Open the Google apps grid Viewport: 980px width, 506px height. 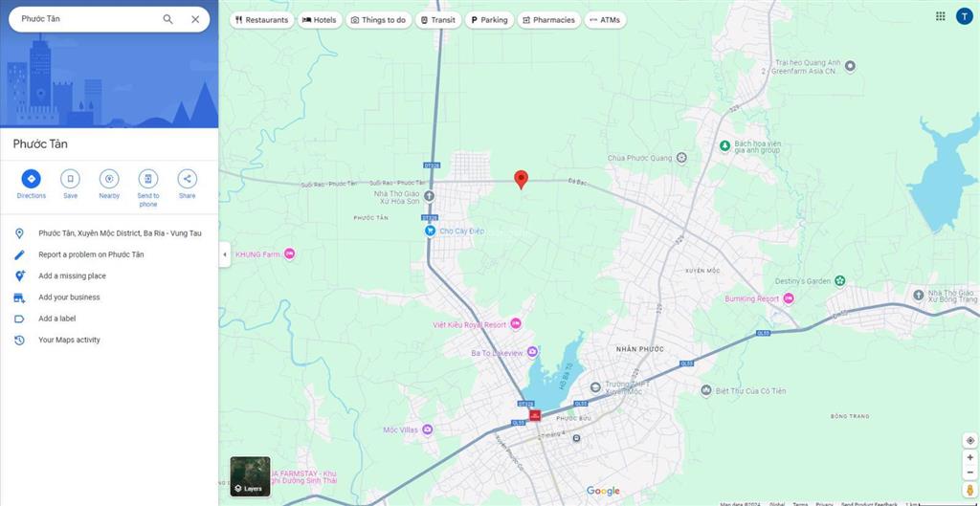pyautogui.click(x=940, y=16)
